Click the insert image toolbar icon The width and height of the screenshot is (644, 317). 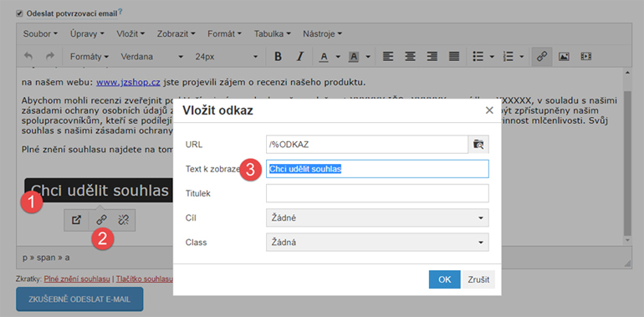coord(564,57)
